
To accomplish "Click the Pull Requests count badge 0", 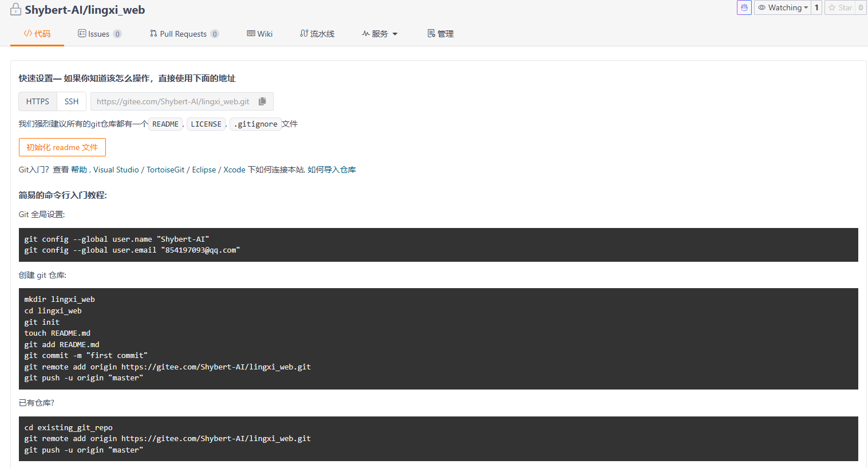I will (215, 34).
